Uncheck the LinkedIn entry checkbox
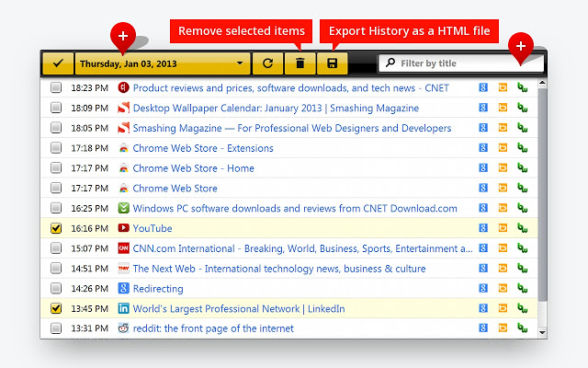588x368 pixels. click(x=56, y=308)
